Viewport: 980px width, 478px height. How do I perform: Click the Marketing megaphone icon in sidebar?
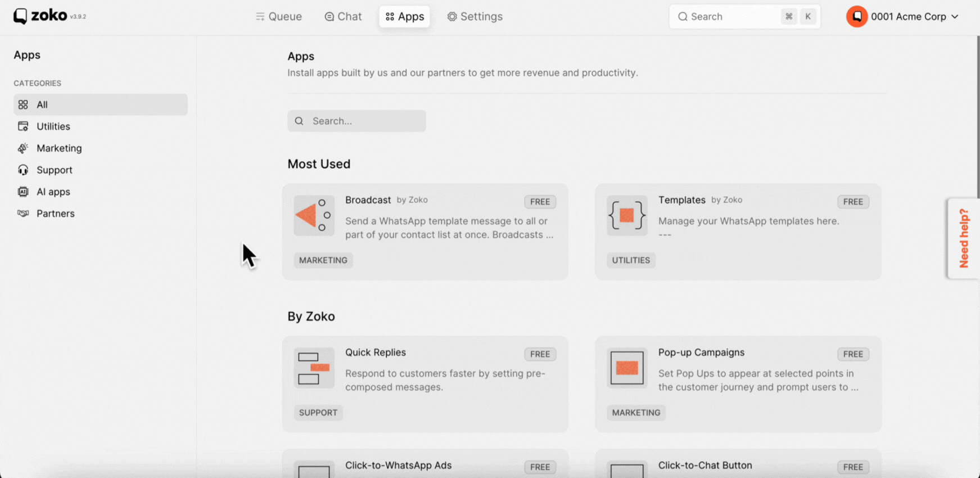(x=23, y=148)
